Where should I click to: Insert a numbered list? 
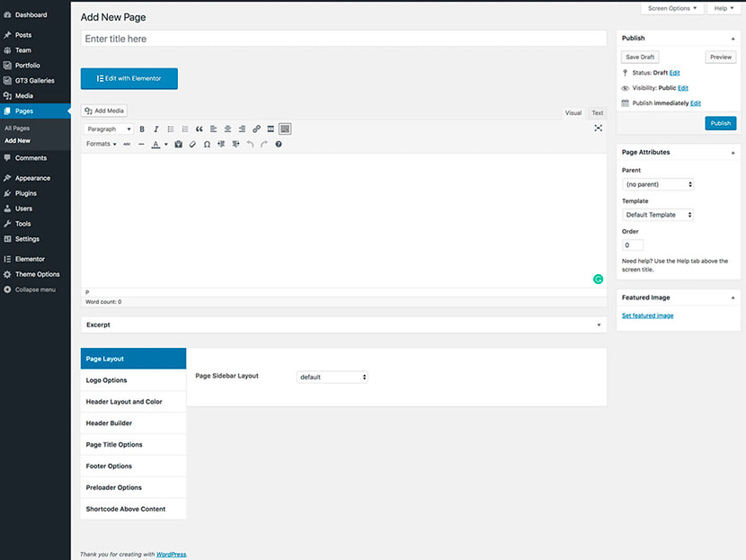184,129
